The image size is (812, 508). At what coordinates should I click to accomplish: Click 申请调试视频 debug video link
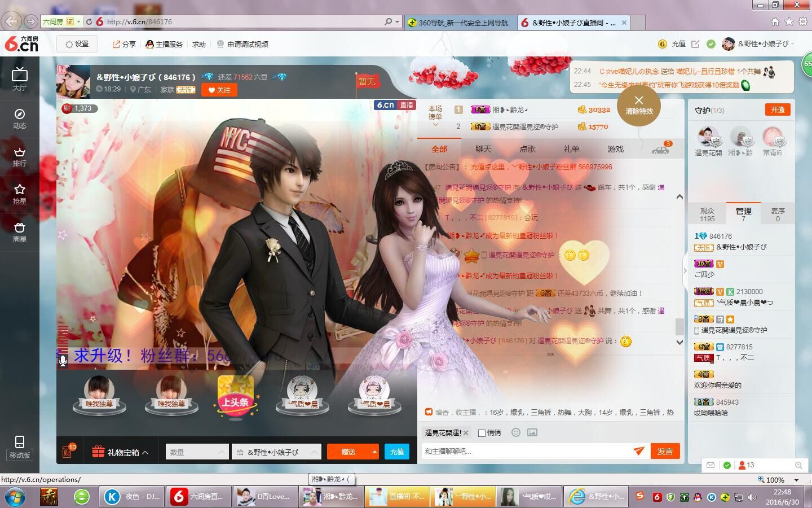243,44
